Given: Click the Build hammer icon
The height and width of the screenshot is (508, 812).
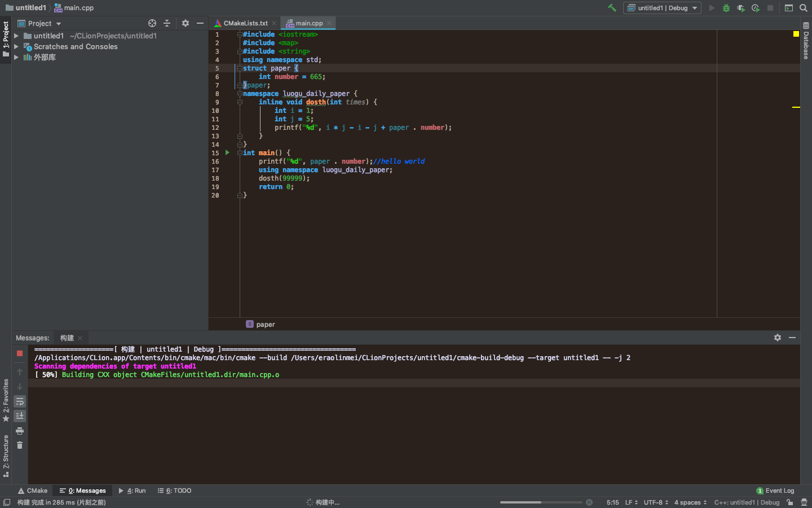Looking at the screenshot, I should [612, 8].
